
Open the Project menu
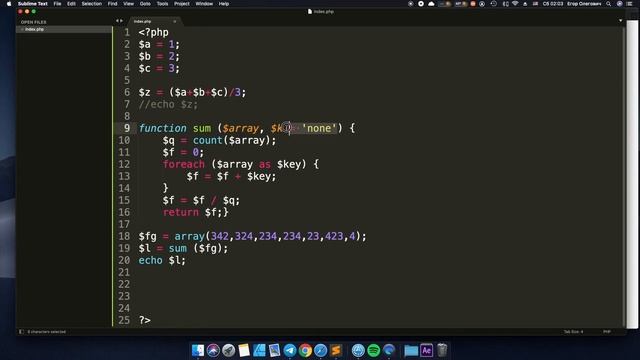coord(182,4)
